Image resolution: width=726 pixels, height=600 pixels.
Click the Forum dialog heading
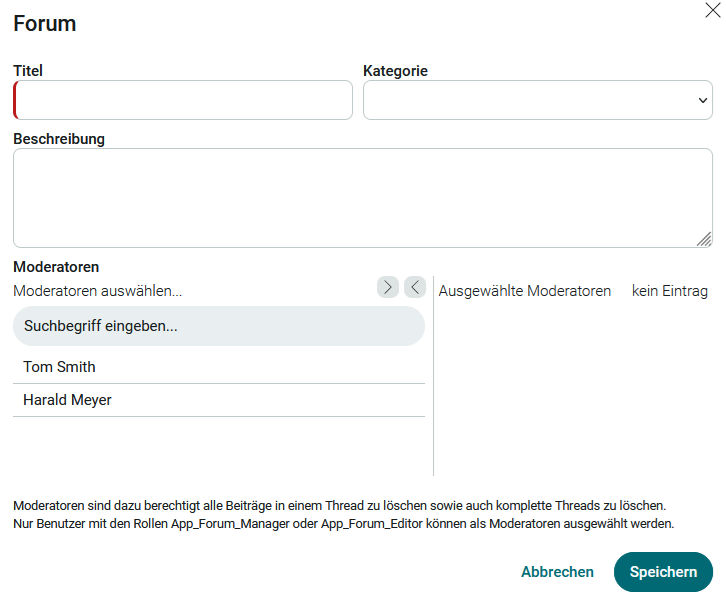45,23
